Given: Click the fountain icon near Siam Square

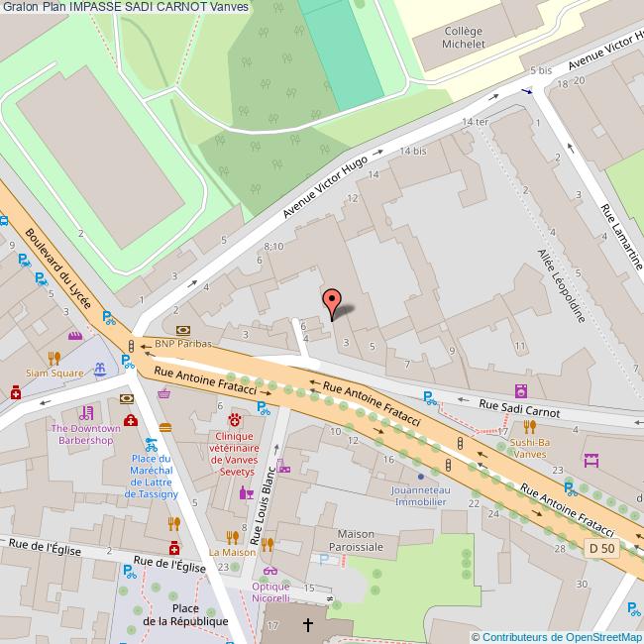Looking at the screenshot, I should pyautogui.click(x=100, y=370).
